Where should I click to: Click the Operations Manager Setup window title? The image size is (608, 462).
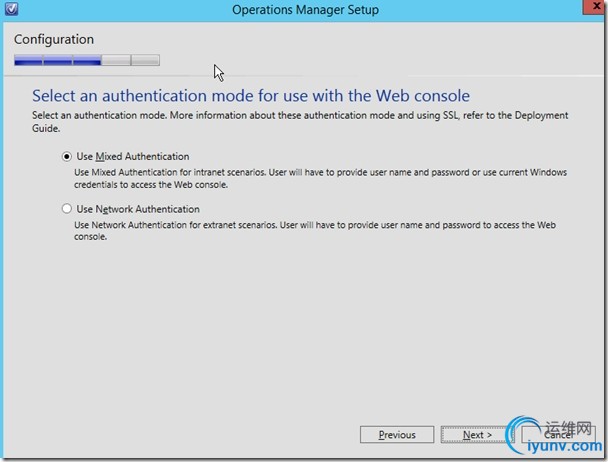click(x=306, y=9)
